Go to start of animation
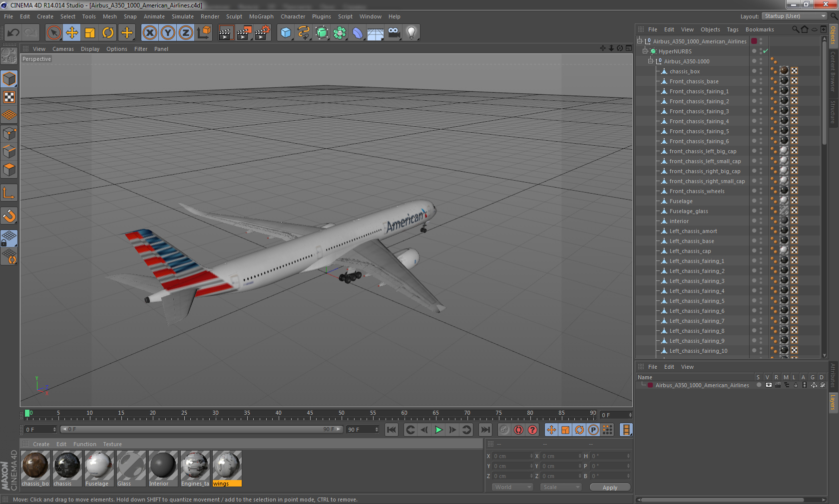Screen dimensions: 839x504 (392, 430)
